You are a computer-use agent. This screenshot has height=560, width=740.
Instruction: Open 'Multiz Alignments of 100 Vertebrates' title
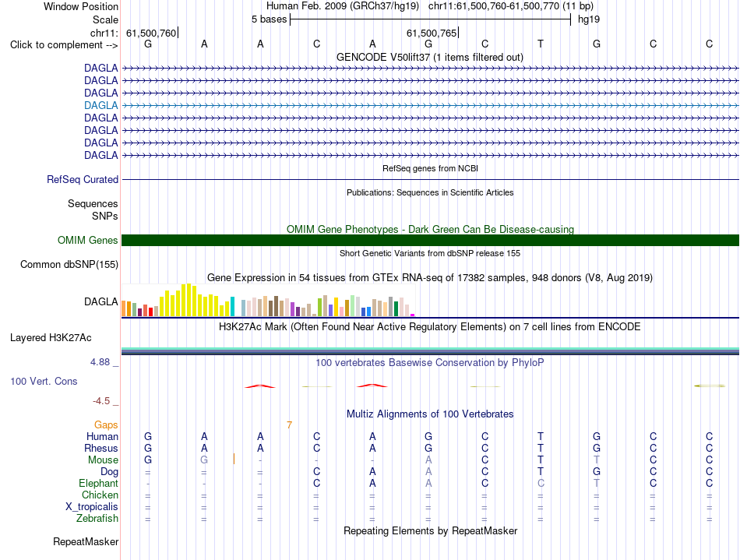click(x=430, y=414)
